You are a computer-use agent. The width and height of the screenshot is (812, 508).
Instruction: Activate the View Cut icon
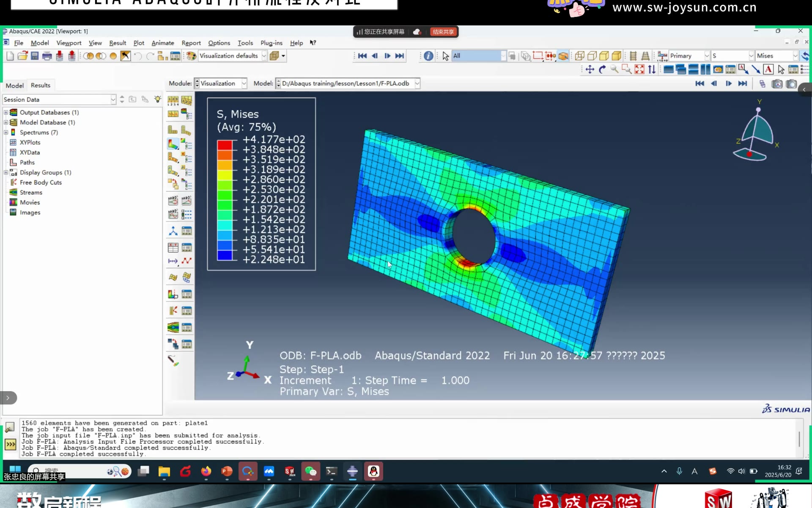tap(173, 294)
